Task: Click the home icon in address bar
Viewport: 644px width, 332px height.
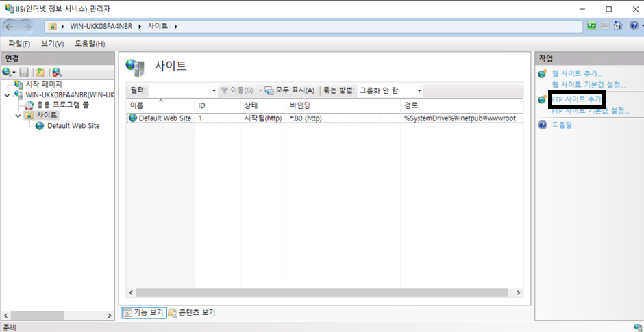Action: click(x=617, y=26)
